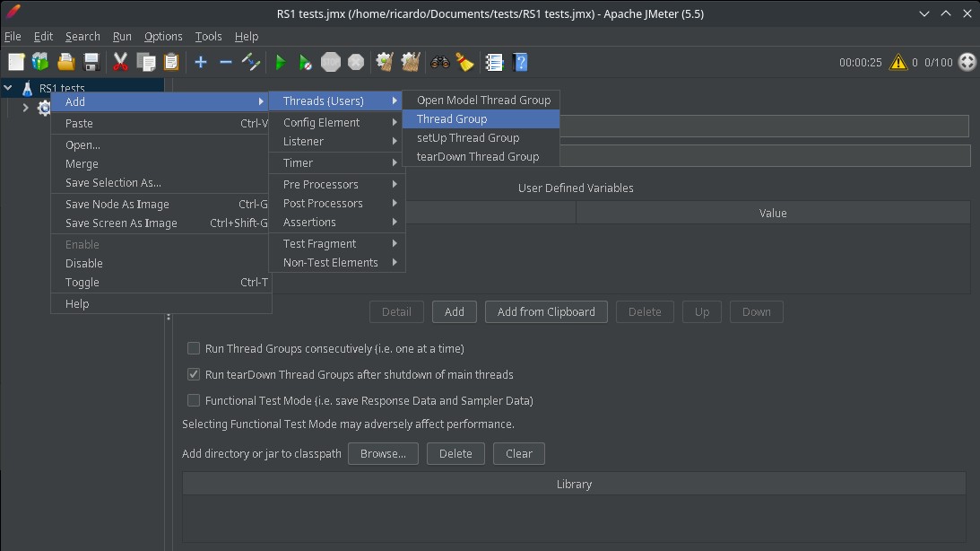Click the Shutdown threads toolbar icon

(x=356, y=62)
